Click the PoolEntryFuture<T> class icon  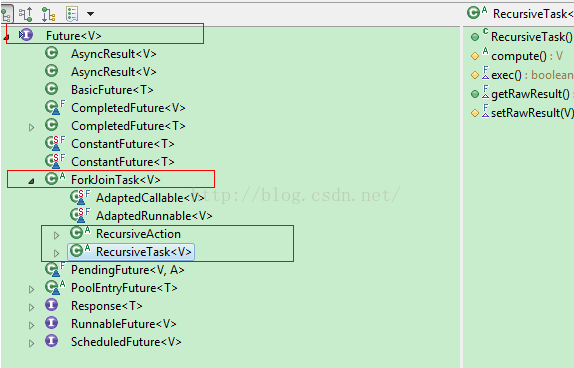coord(55,287)
